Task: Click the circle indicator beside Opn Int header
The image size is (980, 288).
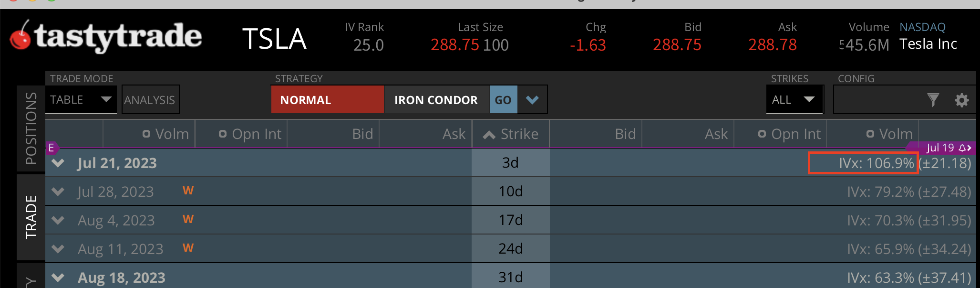Action: click(x=222, y=134)
